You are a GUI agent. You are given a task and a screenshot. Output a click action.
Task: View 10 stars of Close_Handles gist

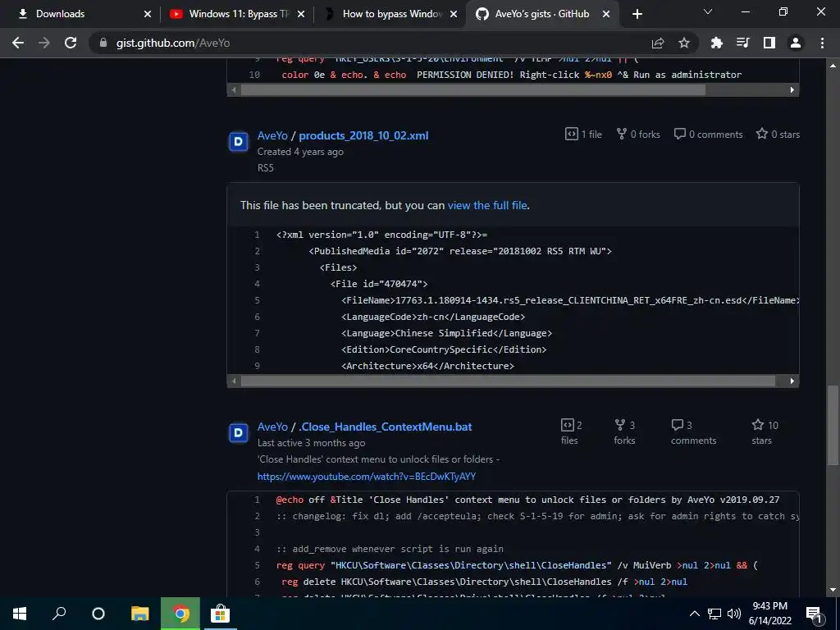(x=765, y=432)
